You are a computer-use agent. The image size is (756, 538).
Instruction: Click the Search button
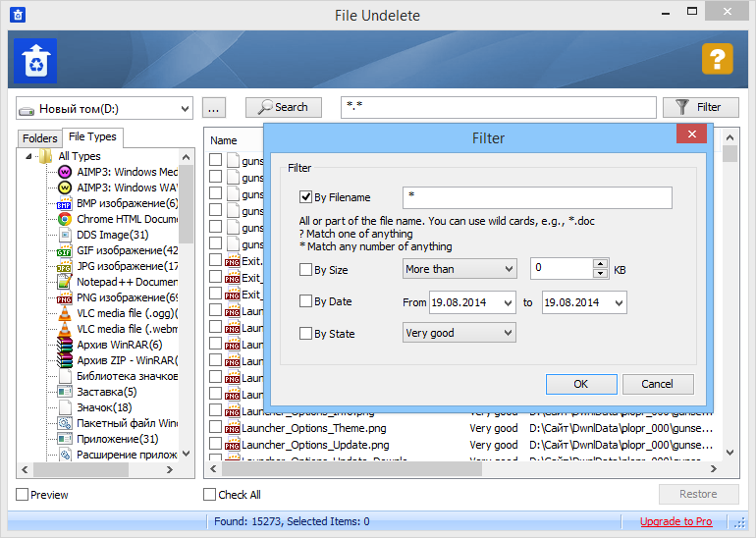[284, 107]
